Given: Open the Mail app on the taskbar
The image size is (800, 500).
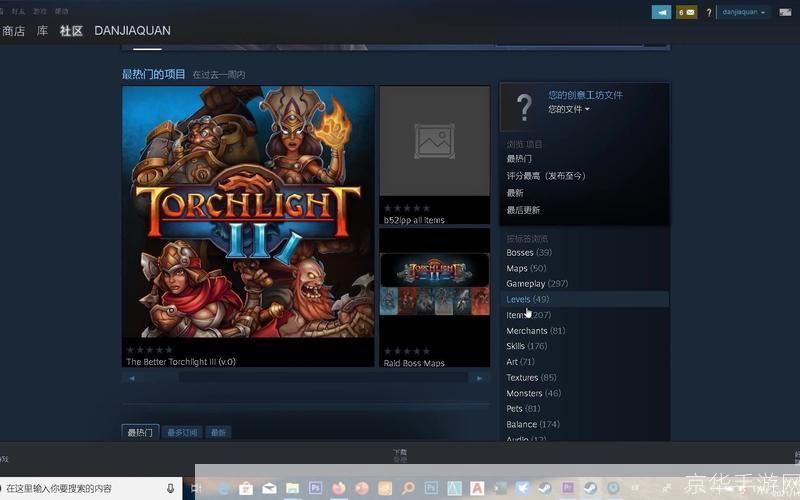Looking at the screenshot, I should 269,488.
